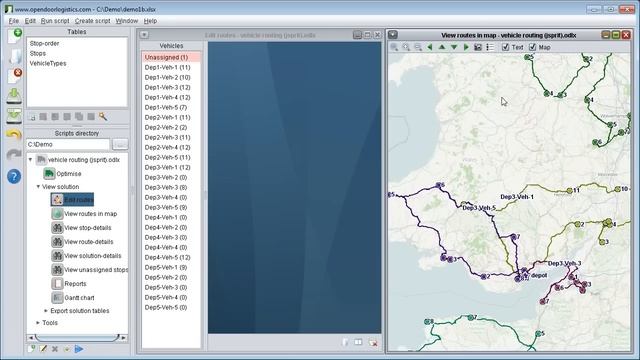Select View routes in map tree item
Image resolution: width=640 pixels, height=360 pixels.
[x=84, y=213]
